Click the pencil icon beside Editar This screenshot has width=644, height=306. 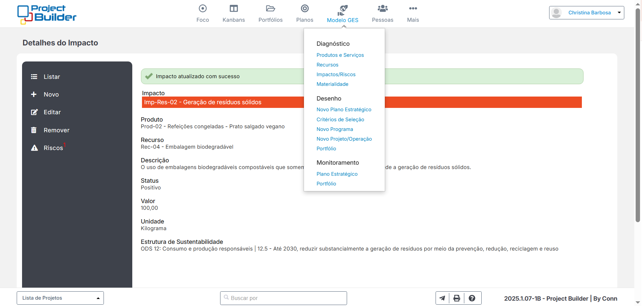(x=34, y=112)
